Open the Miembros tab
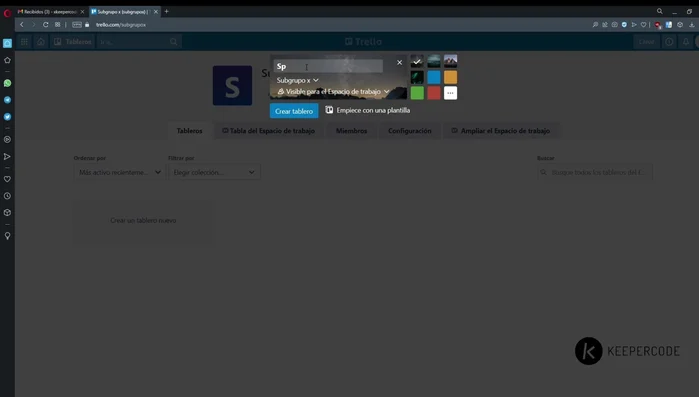This screenshot has height=397, width=699. (x=351, y=131)
